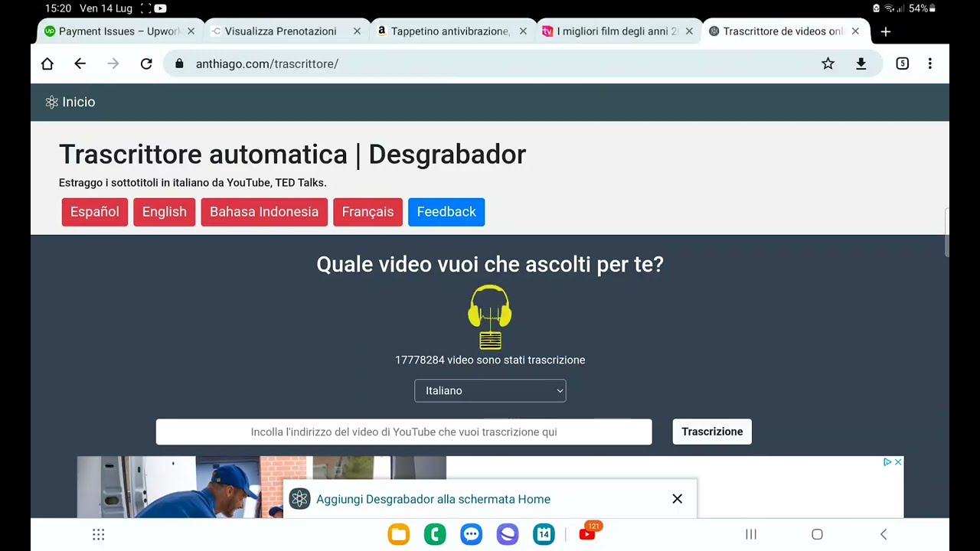Dismiss the Aggiungi Desgrabador home banner
The image size is (980, 551).
(x=677, y=499)
